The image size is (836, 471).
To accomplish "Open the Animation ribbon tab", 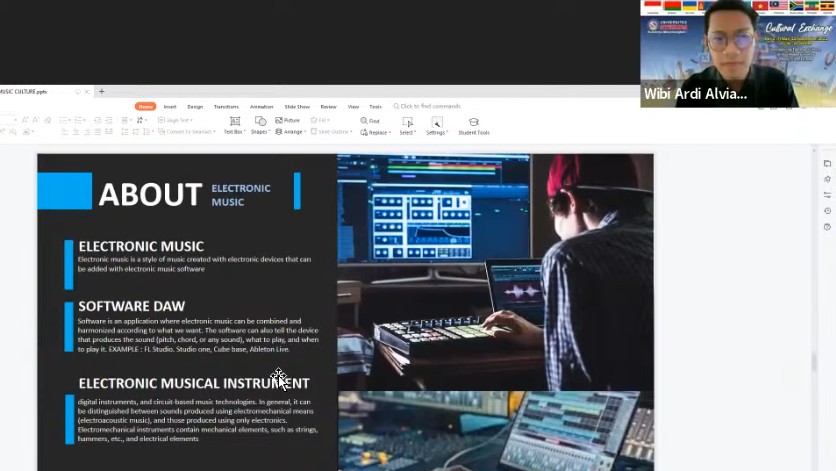I will point(261,107).
